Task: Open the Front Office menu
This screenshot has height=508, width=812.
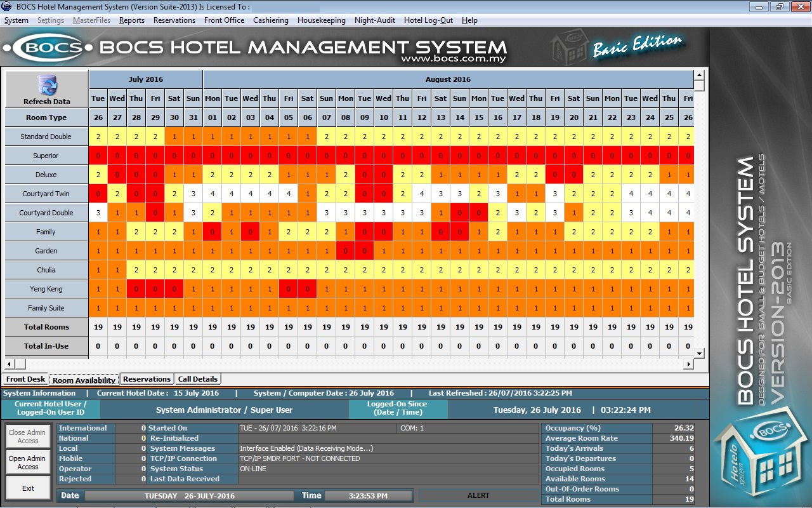Action: click(x=224, y=20)
